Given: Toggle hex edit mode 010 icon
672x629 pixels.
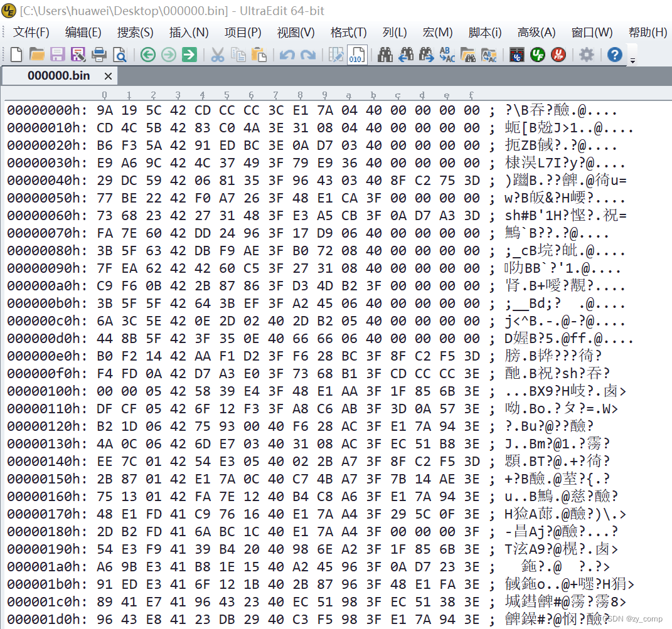Looking at the screenshot, I should [x=356, y=55].
